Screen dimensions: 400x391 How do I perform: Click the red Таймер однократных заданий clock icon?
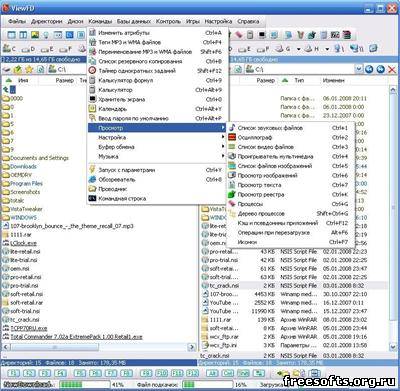(92, 71)
